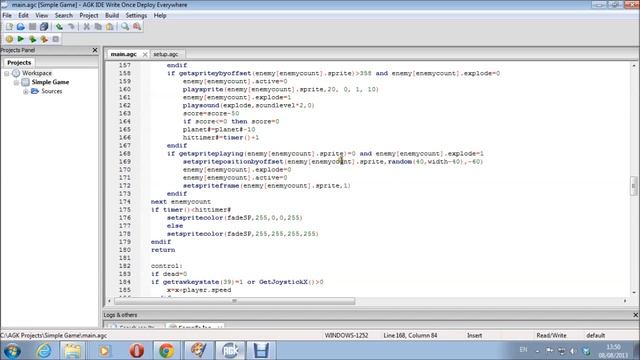640x360 pixels.
Task: Open Google Chrome from taskbar
Action: [x=166, y=351]
